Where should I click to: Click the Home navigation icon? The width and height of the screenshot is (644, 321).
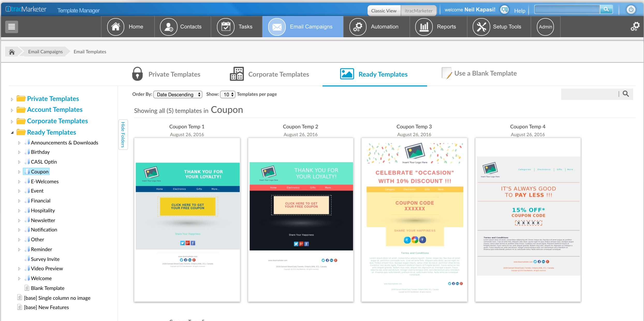point(115,27)
